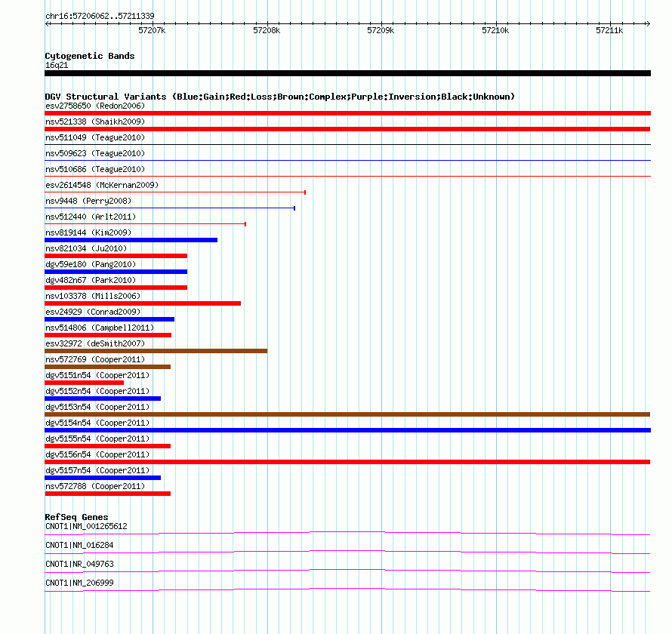
Task: Click the blue bar under dgv59e180
Action: pos(116,272)
